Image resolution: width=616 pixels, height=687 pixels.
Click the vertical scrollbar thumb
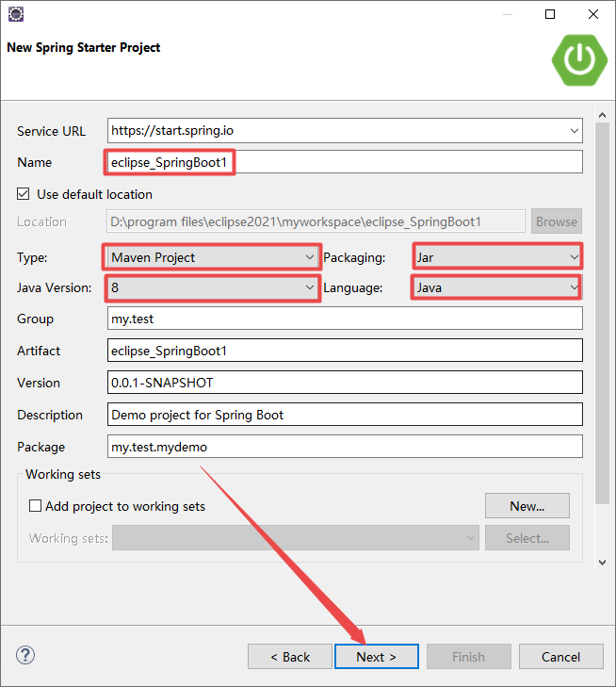point(603,313)
